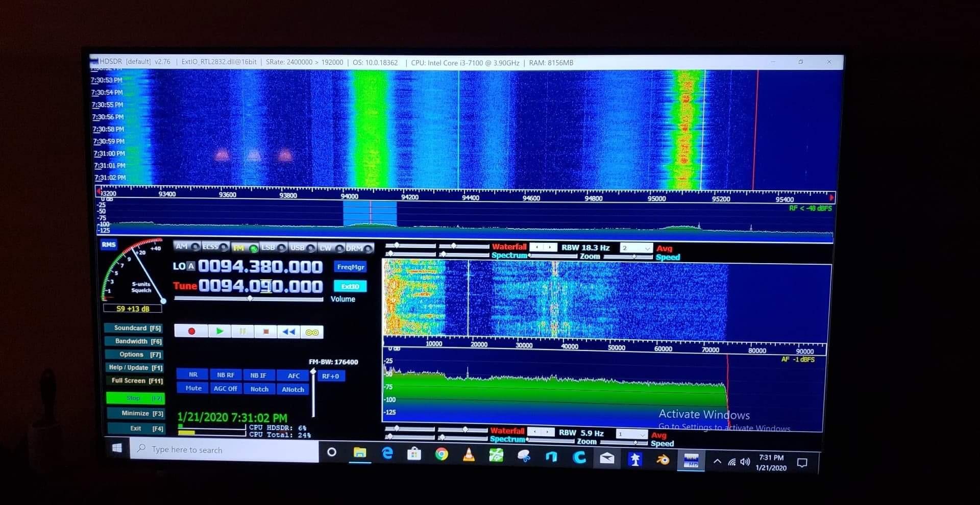Viewport: 980px width, 505px height.
Task: Select ECSS demodulation mode
Action: click(x=215, y=247)
